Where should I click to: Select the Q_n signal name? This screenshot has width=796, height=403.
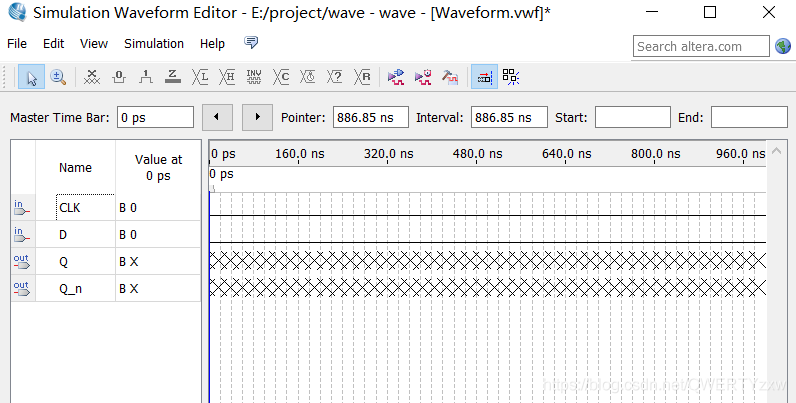70,289
